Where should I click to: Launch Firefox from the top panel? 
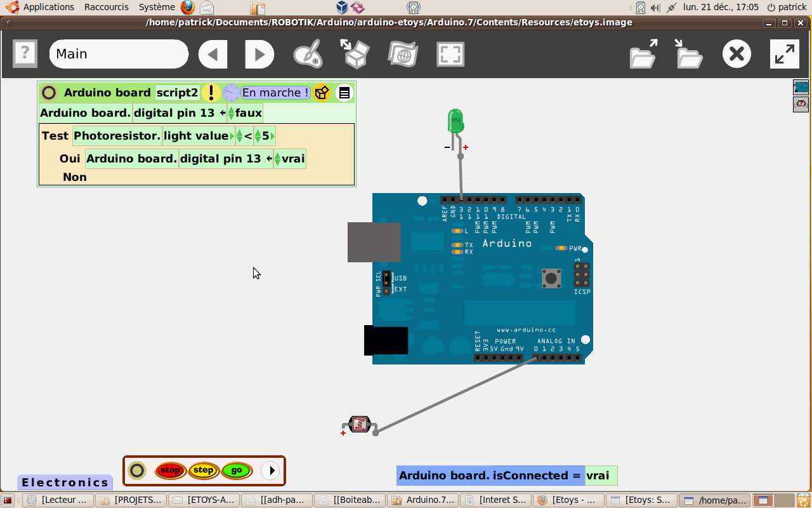[x=187, y=8]
